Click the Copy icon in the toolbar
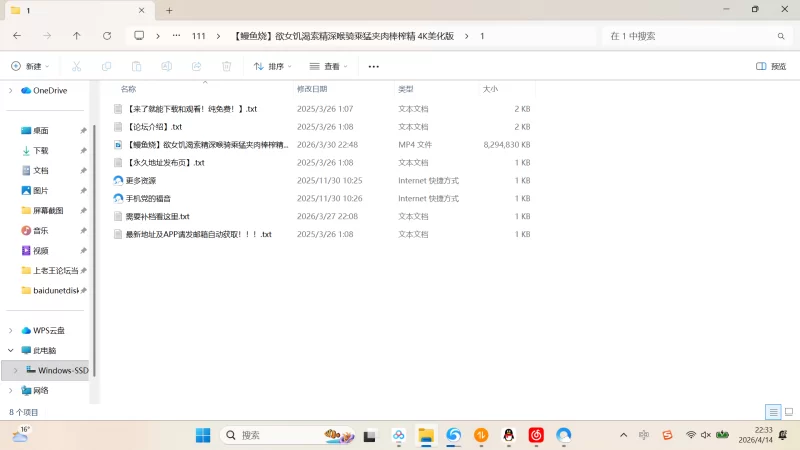Screen dimensions: 800x450 (x=106, y=66)
